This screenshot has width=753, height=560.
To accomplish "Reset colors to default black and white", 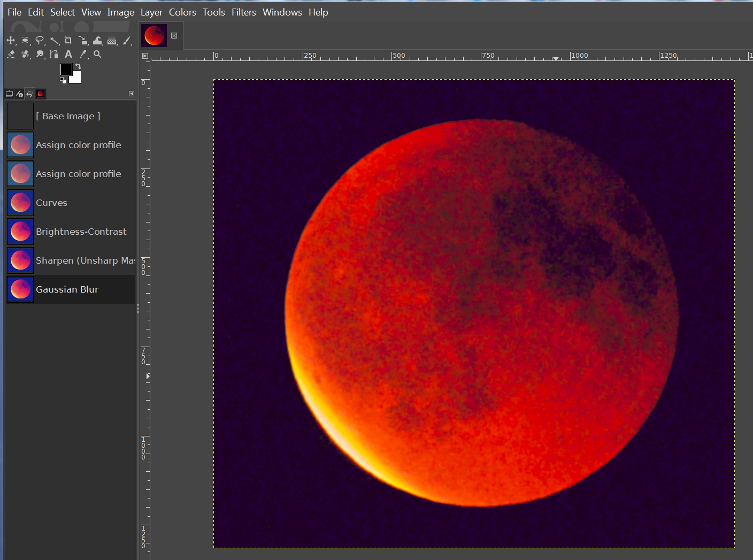I will (x=63, y=80).
